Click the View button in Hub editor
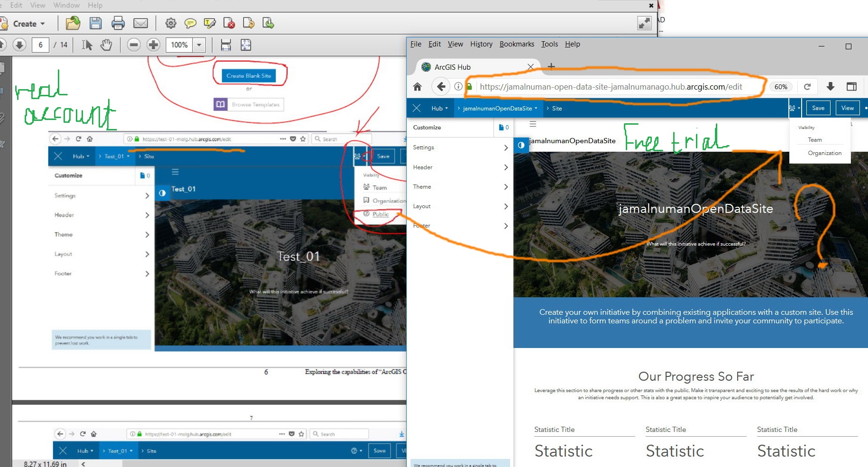The height and width of the screenshot is (467, 868). (x=848, y=108)
